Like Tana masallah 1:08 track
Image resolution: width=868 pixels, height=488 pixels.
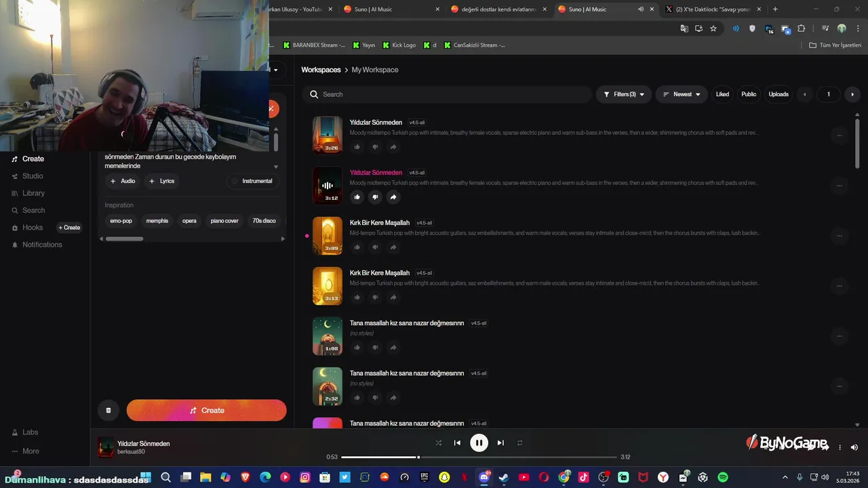[357, 348]
